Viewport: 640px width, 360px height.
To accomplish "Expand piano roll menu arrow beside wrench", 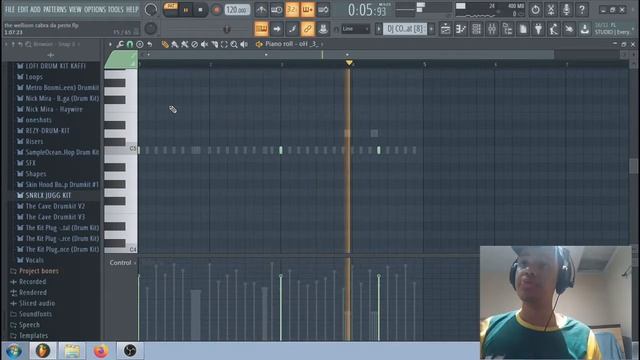I will [110, 44].
